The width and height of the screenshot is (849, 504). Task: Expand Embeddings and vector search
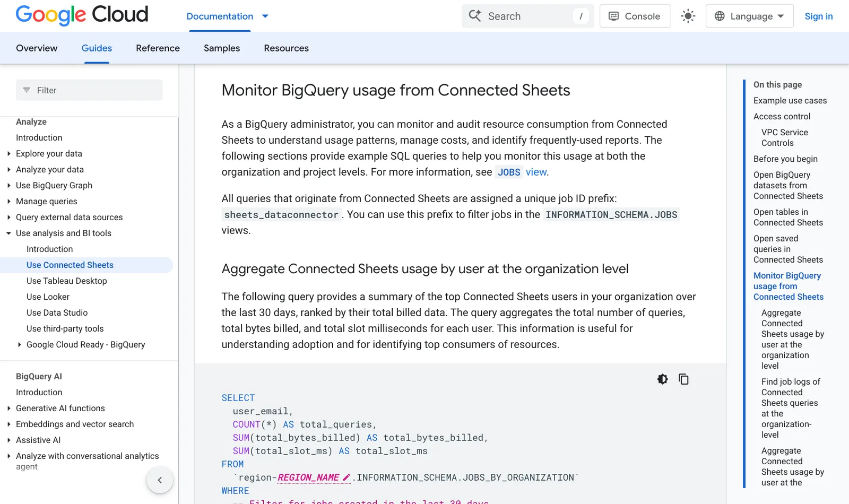pyautogui.click(x=9, y=424)
